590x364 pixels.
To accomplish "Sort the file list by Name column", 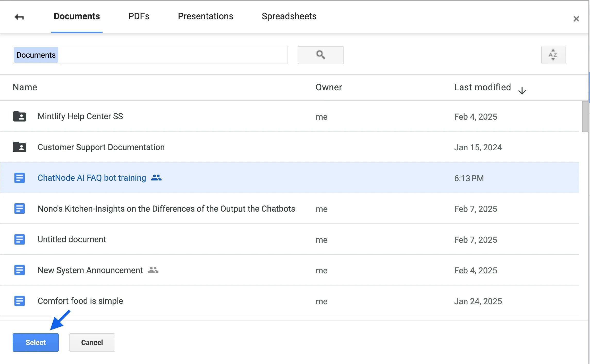I will click(25, 87).
